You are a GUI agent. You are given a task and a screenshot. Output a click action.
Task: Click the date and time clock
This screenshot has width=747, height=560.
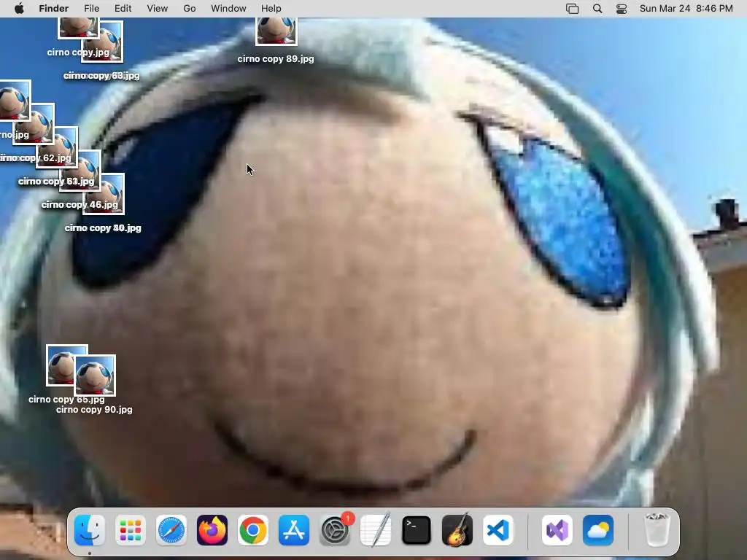(x=686, y=9)
